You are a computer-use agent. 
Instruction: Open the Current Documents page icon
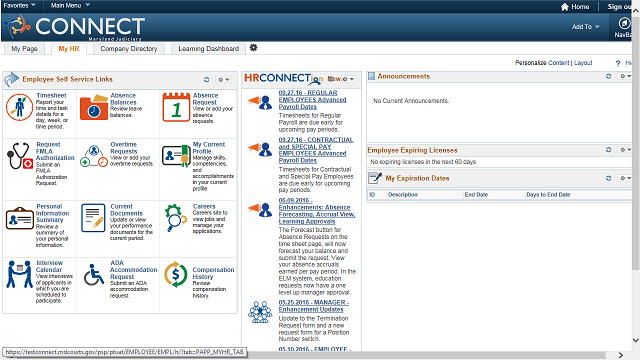click(93, 218)
